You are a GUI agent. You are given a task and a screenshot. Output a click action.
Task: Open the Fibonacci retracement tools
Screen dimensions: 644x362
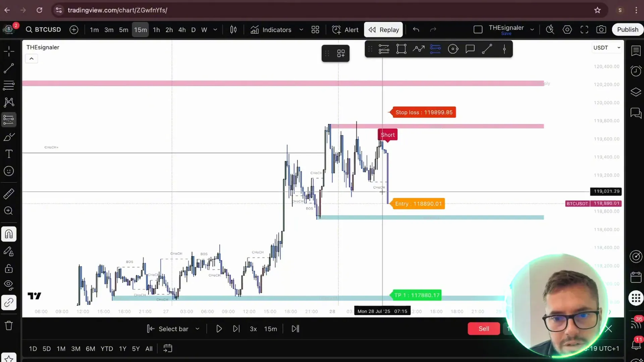click(x=9, y=85)
